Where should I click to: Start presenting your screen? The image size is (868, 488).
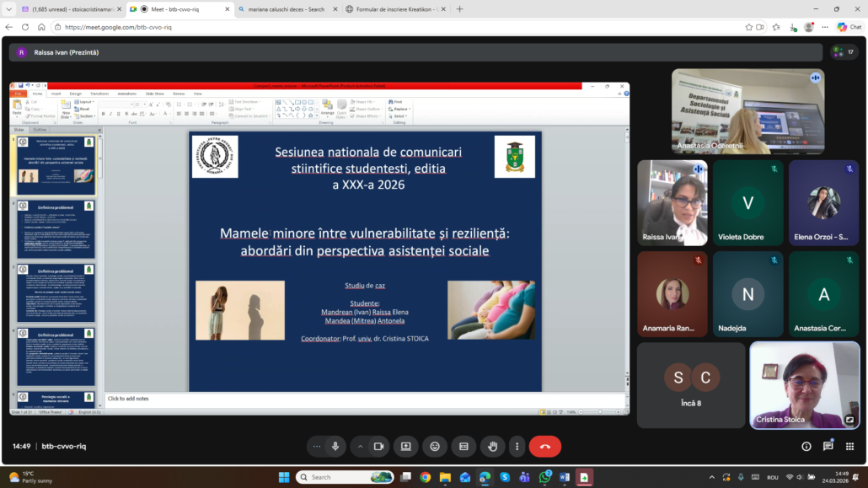(x=405, y=447)
